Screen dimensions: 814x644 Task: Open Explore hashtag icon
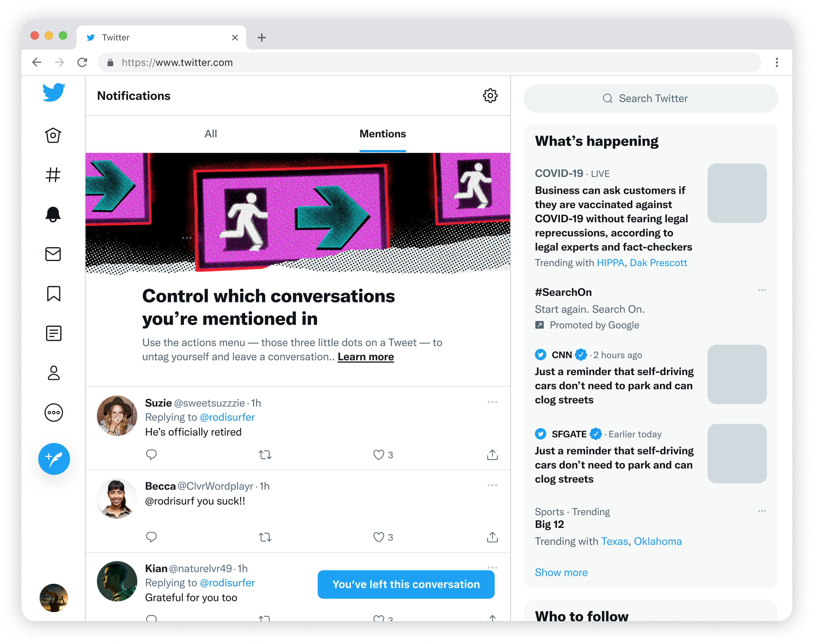click(53, 175)
